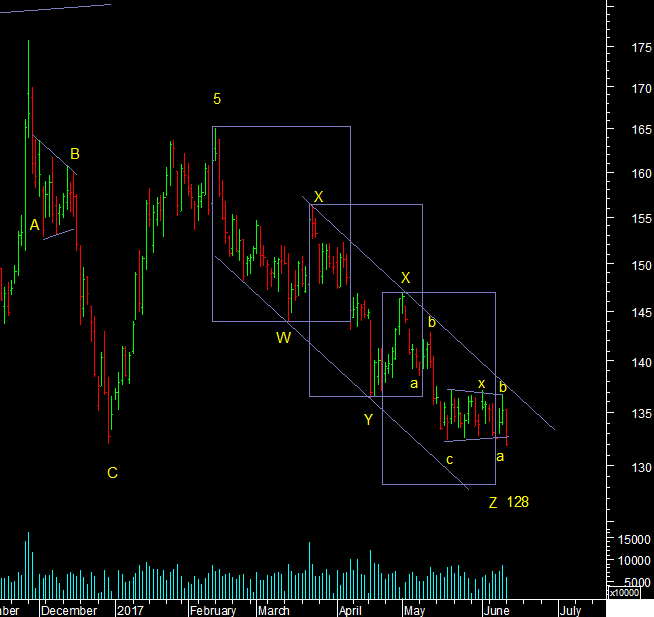Click the "15000" volume axis value

pyautogui.click(x=634, y=540)
